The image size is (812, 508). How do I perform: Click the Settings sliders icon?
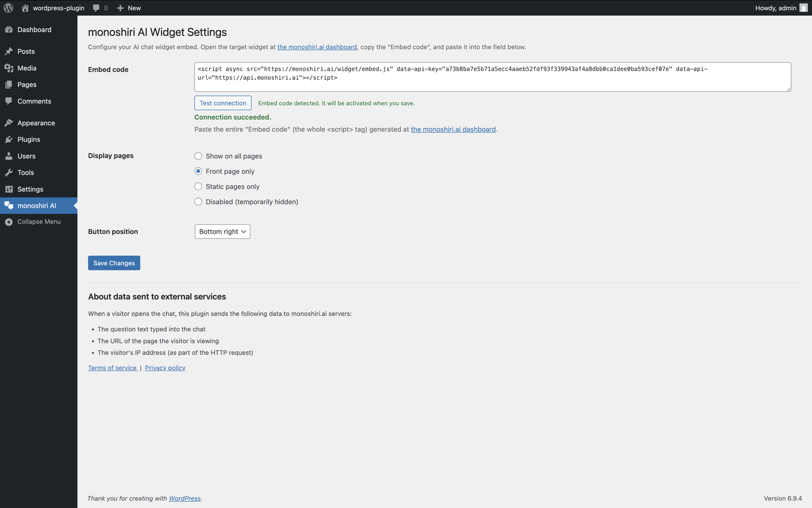pos(9,189)
